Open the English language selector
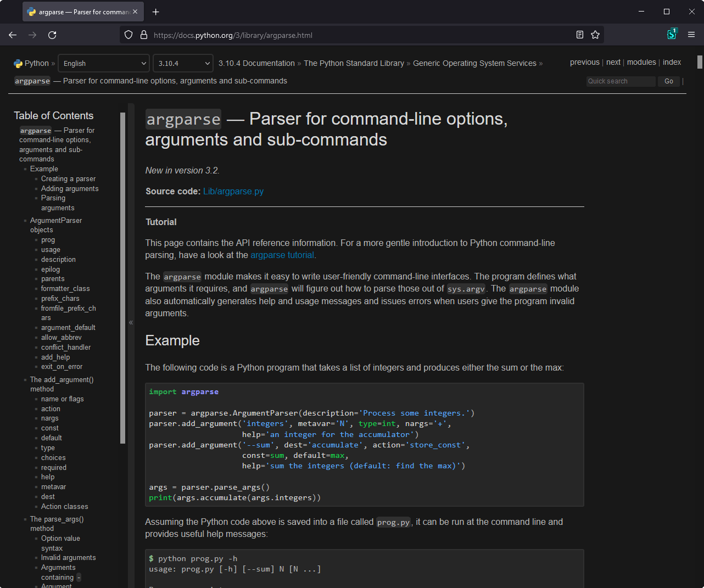The width and height of the screenshot is (704, 588). pos(103,63)
